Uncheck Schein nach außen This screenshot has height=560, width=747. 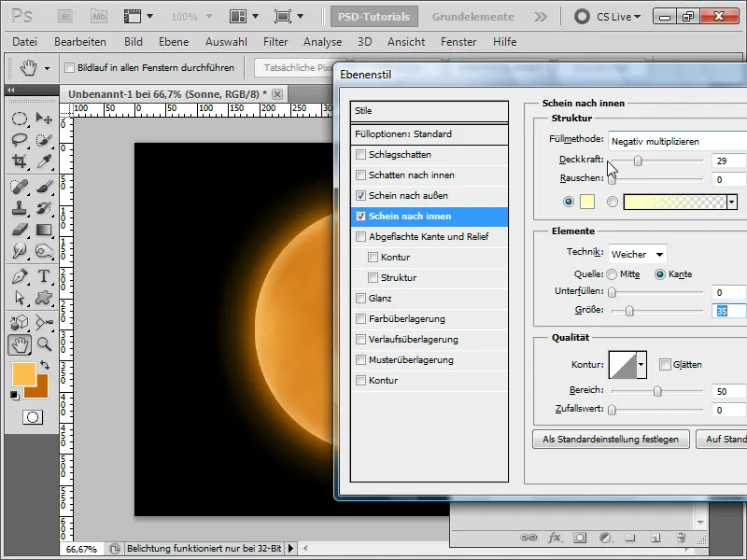point(361,195)
